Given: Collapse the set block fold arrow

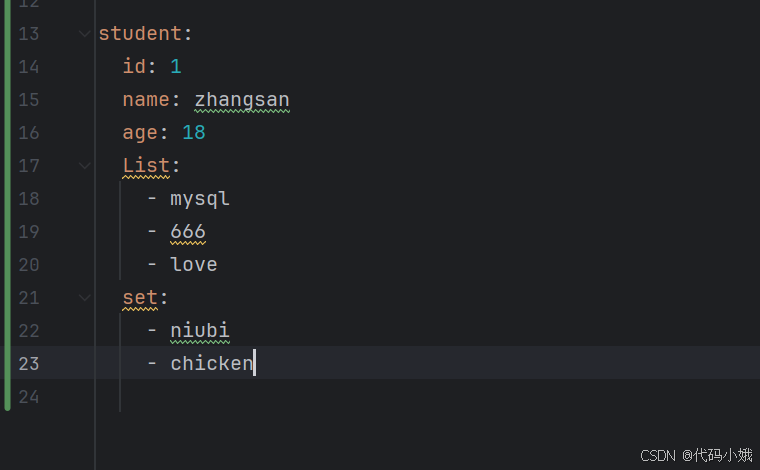Looking at the screenshot, I should point(84,298).
